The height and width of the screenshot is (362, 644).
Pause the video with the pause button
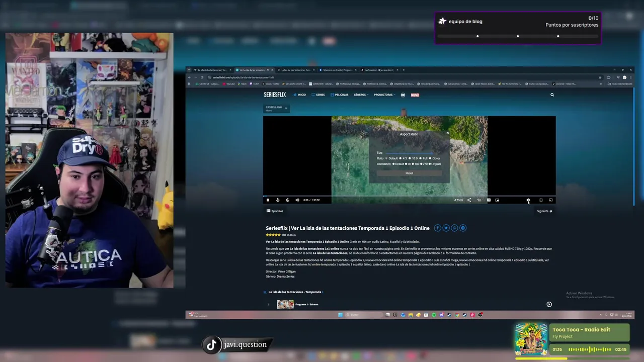[268, 200]
